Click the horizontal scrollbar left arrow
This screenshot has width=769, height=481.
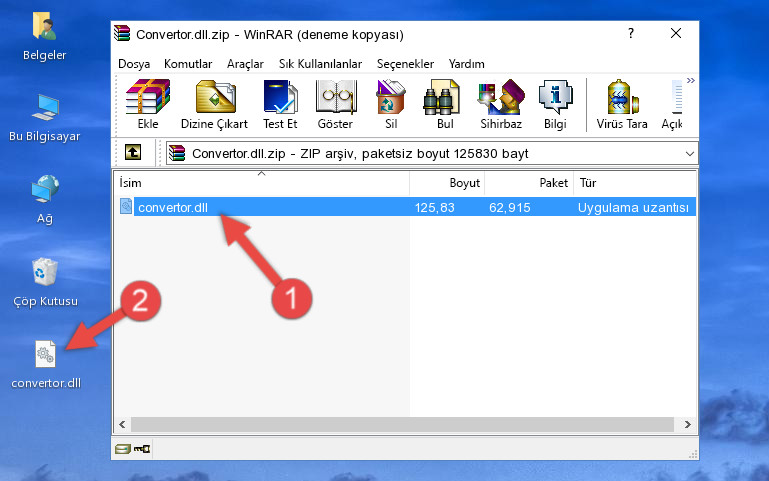(x=123, y=425)
